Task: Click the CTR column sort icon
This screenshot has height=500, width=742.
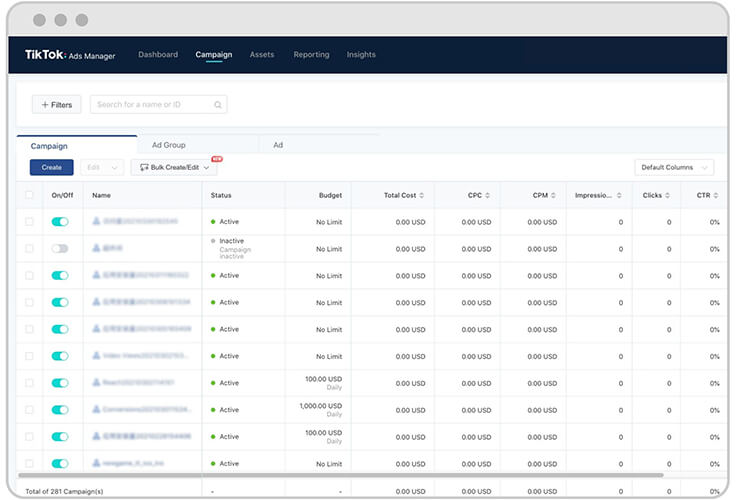Action: click(716, 195)
